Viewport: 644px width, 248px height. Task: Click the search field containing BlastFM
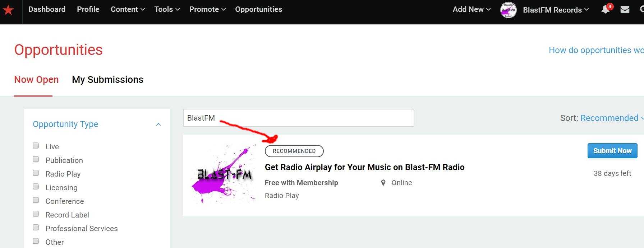point(298,118)
